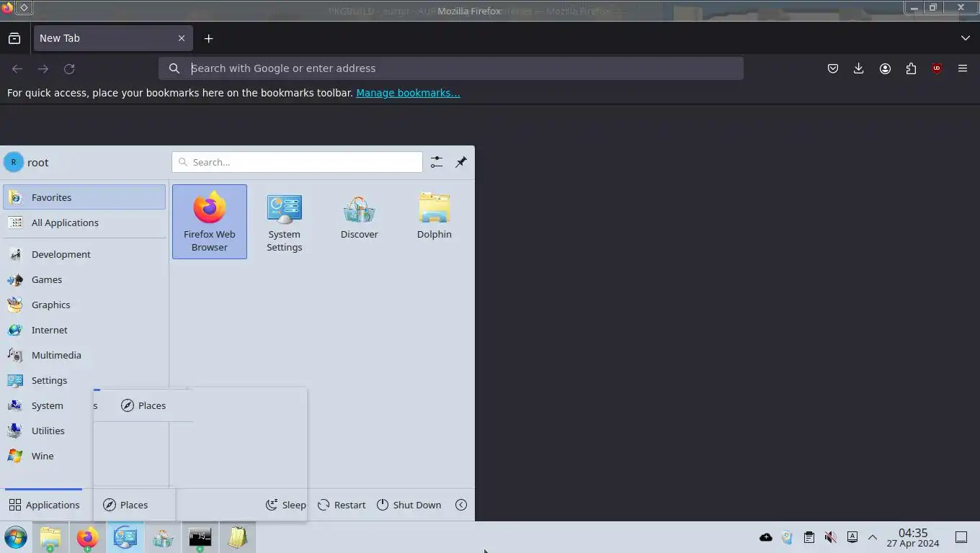Open the Multimedia category
Image resolution: width=980 pixels, height=553 pixels.
[84, 355]
